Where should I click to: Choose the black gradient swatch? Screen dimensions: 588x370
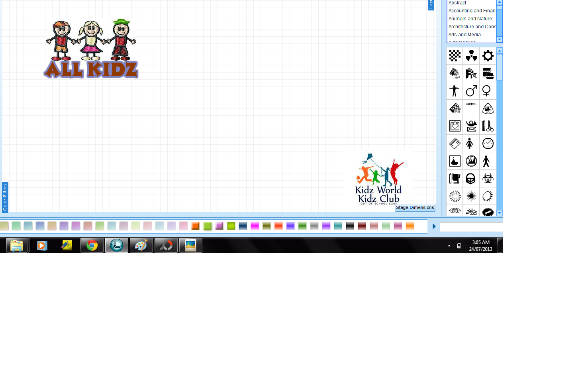[350, 226]
